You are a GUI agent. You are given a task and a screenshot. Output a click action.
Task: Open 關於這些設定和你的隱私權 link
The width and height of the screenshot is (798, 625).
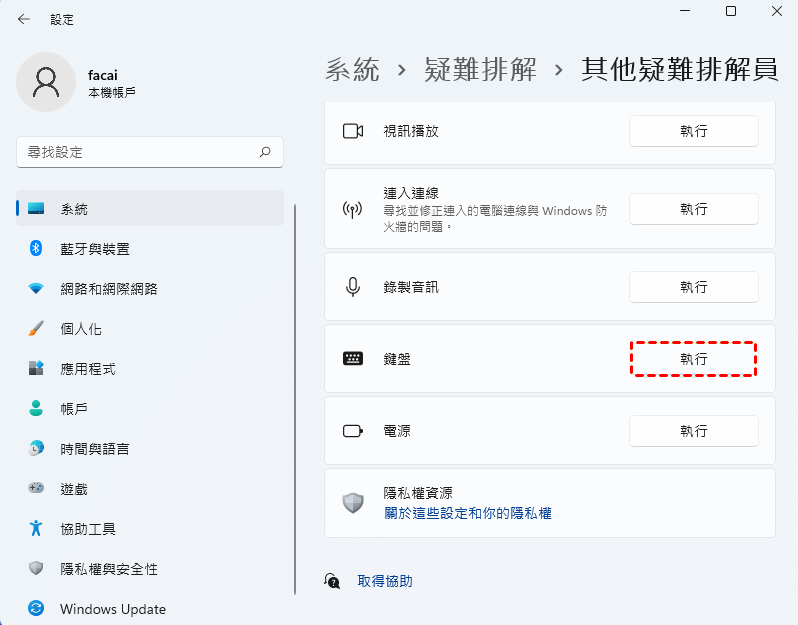tap(468, 513)
